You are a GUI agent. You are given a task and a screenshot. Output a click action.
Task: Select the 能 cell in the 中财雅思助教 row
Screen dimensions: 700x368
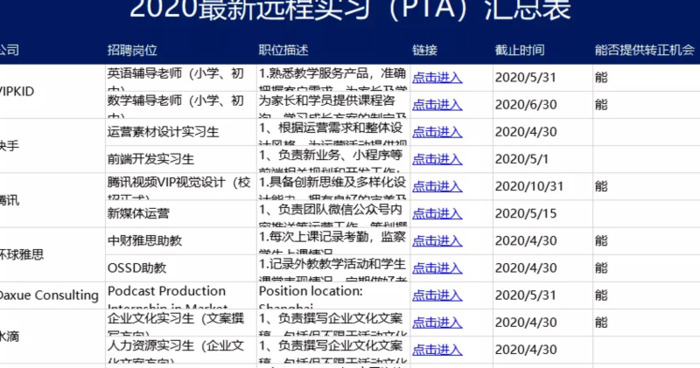click(x=646, y=242)
